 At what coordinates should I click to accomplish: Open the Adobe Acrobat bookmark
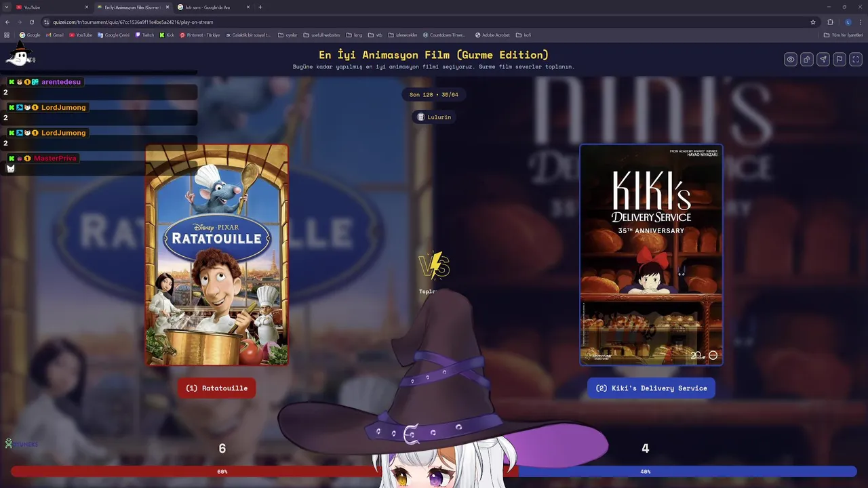[x=492, y=35]
